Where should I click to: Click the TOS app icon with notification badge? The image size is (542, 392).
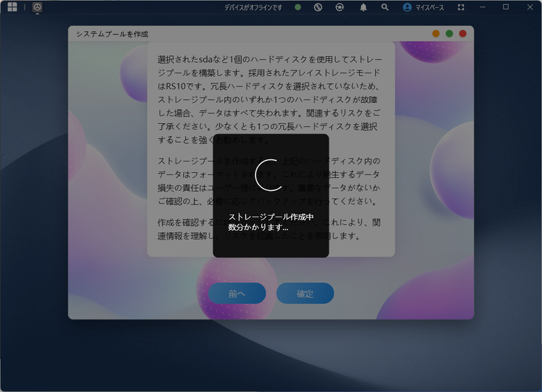(37, 7)
